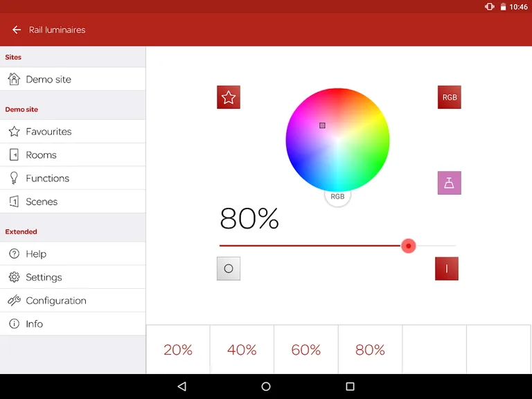Click the door icon next to Rooms
The height and width of the screenshot is (399, 532).
click(14, 154)
